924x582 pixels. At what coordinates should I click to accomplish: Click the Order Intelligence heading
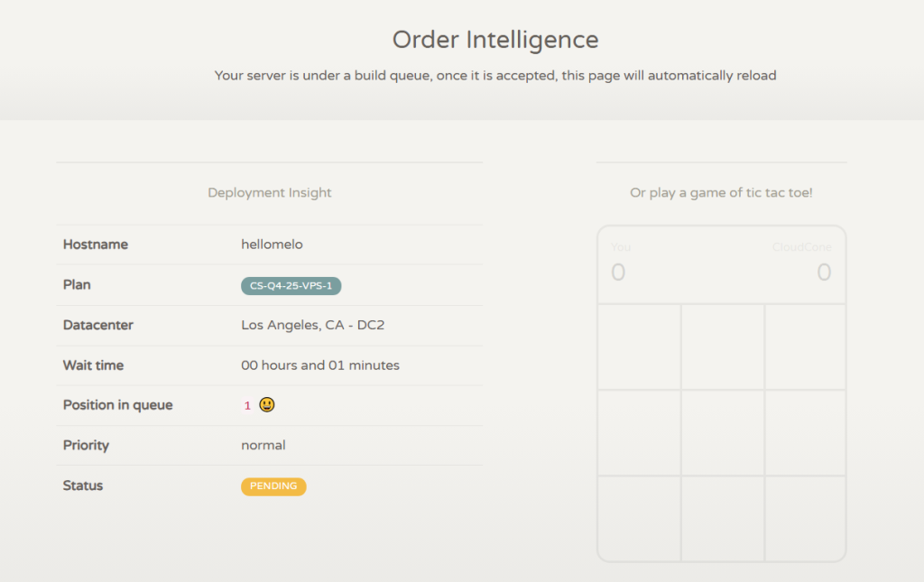[x=495, y=40]
